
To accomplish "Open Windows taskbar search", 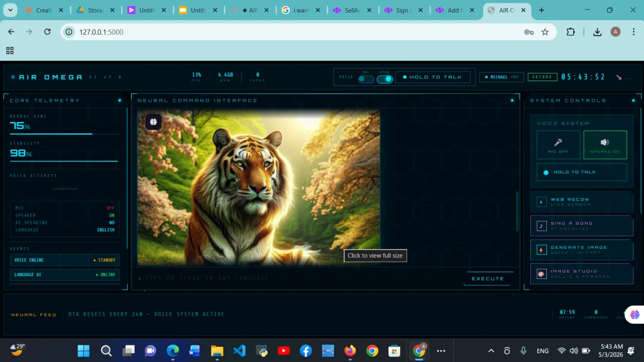I will 106,350.
